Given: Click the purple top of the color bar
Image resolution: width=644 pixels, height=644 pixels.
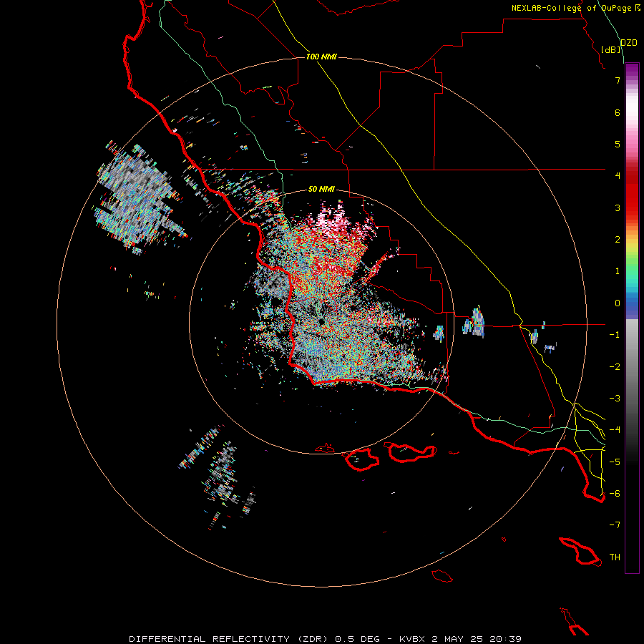Looking at the screenshot, I should pyautogui.click(x=632, y=71).
